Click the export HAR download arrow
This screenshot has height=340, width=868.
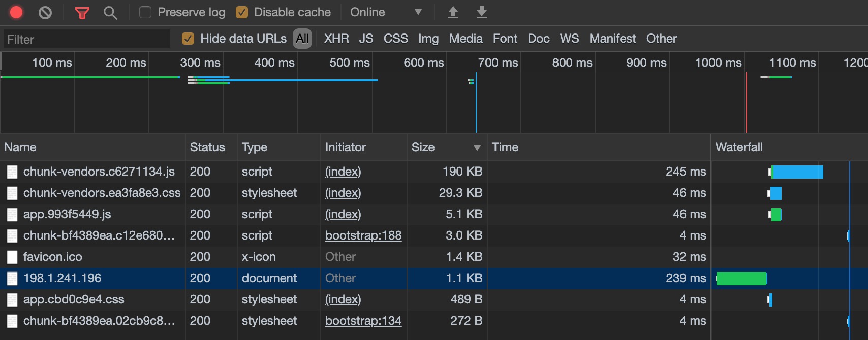tap(481, 12)
